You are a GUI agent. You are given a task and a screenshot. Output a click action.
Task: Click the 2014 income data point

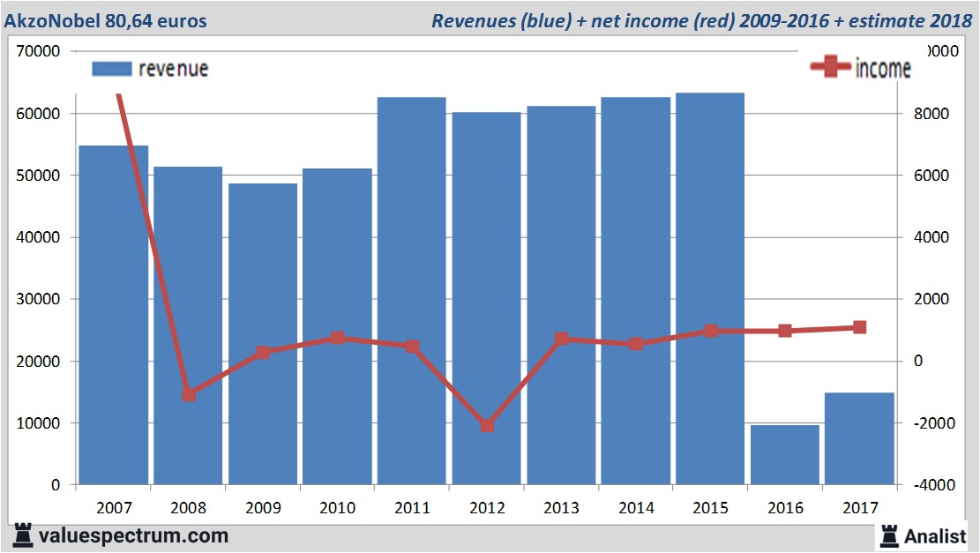(636, 344)
